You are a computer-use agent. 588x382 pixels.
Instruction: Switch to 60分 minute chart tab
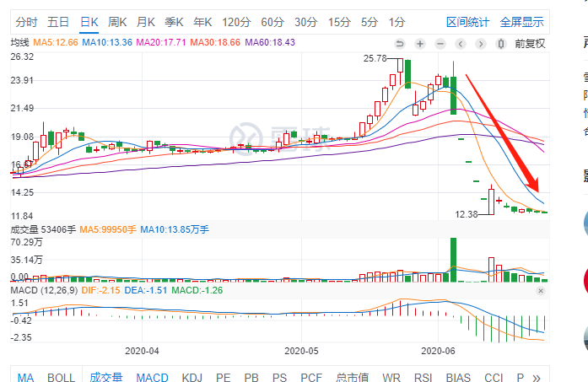click(x=272, y=21)
